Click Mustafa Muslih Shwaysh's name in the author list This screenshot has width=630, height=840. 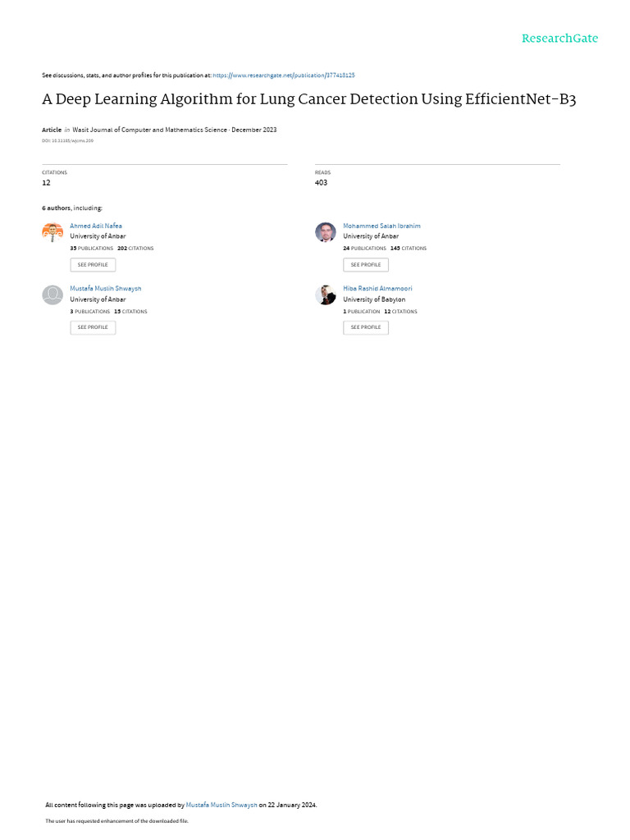click(x=105, y=289)
